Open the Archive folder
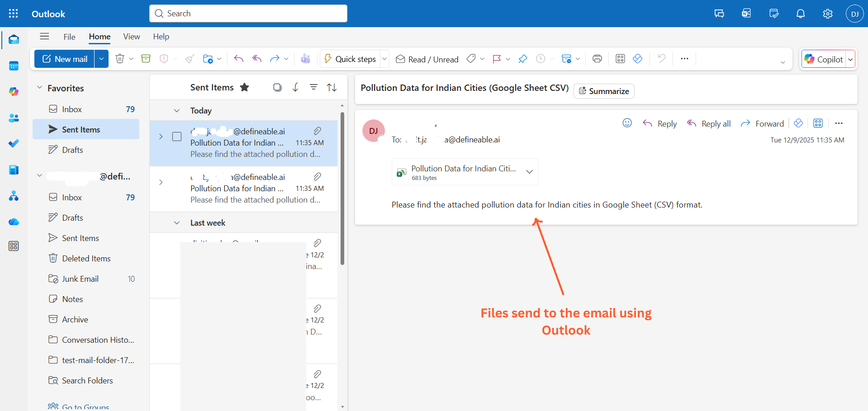 86,319
